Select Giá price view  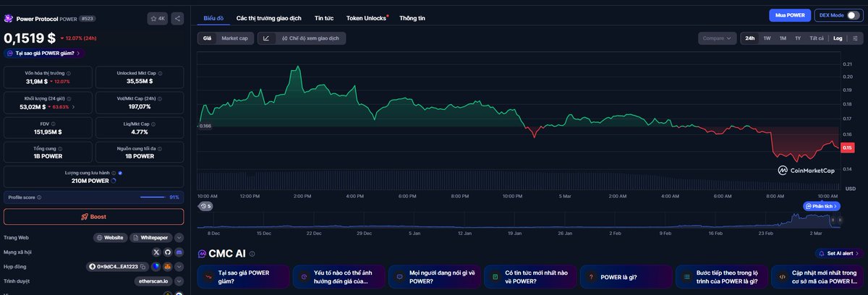tap(207, 38)
